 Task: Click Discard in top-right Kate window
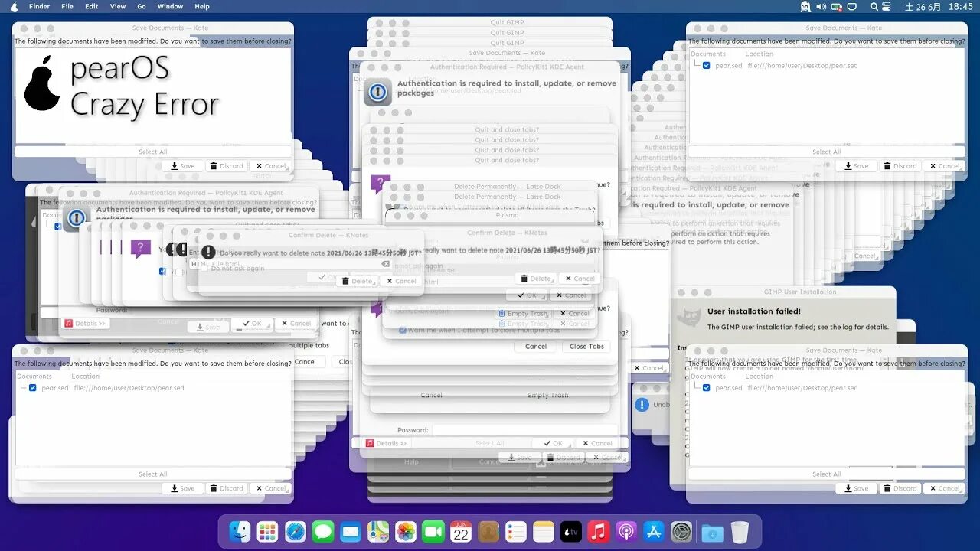(x=900, y=166)
